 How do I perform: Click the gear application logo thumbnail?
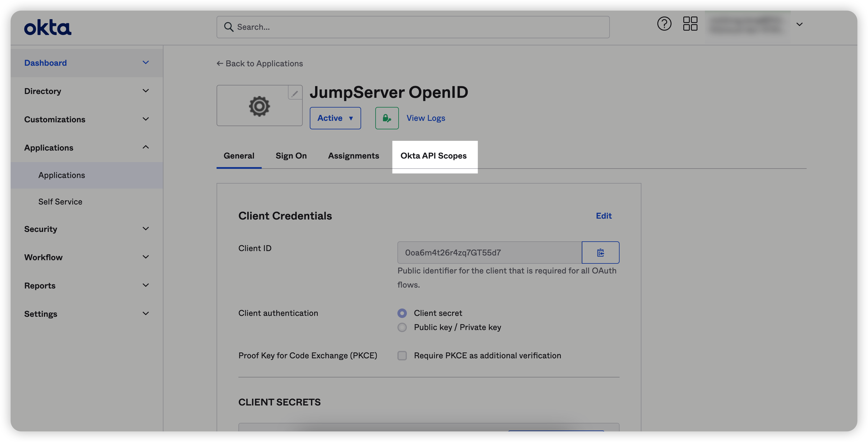point(259,106)
